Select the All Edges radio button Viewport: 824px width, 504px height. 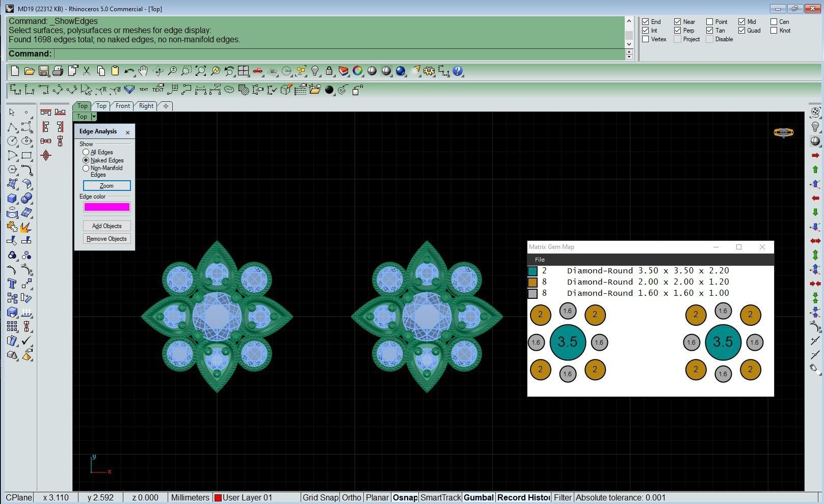coord(86,152)
